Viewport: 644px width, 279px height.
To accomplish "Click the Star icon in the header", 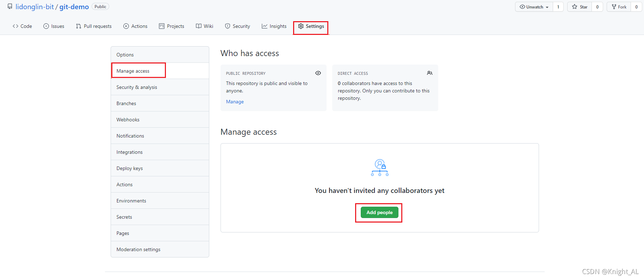I will [575, 7].
